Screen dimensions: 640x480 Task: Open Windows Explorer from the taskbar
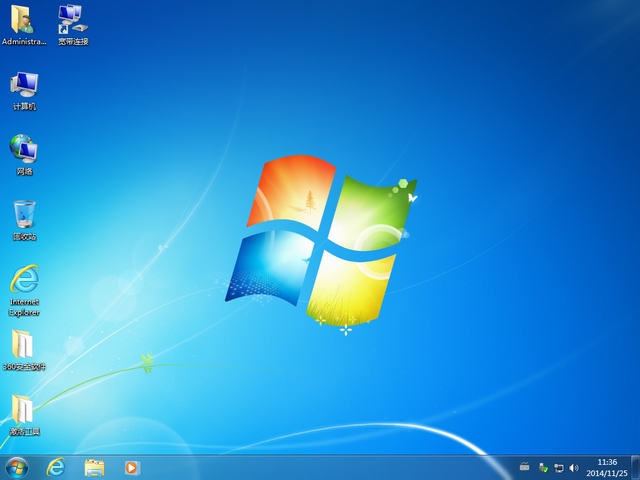94,467
